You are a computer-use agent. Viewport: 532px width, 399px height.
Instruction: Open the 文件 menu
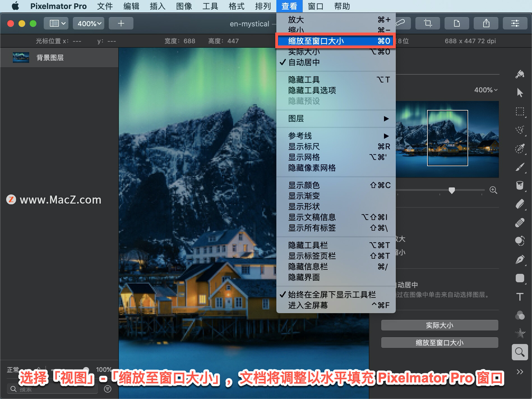(x=105, y=6)
